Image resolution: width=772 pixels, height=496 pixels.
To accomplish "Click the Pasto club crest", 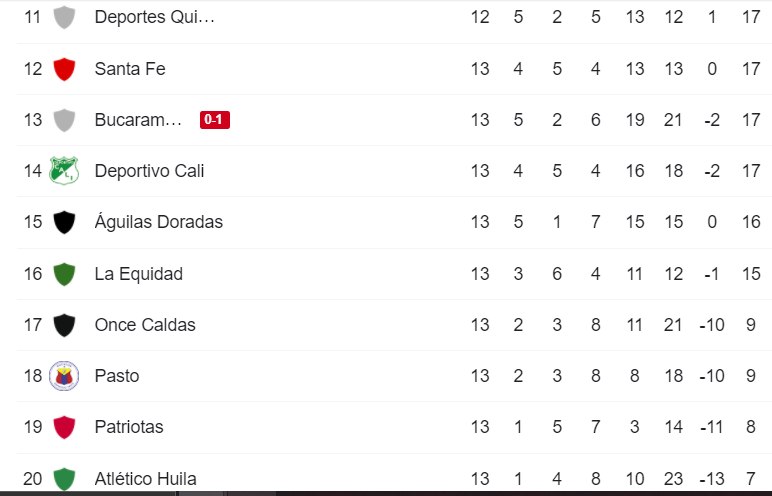I will coord(64,376).
